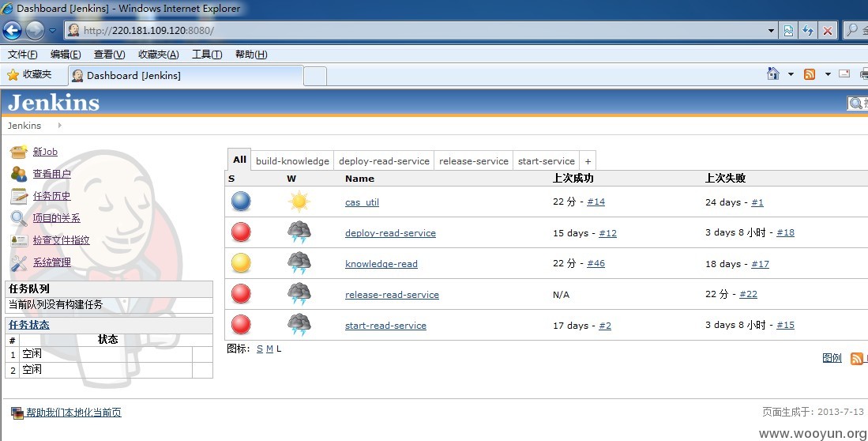Click the blue status ball for cas_util

(x=241, y=202)
